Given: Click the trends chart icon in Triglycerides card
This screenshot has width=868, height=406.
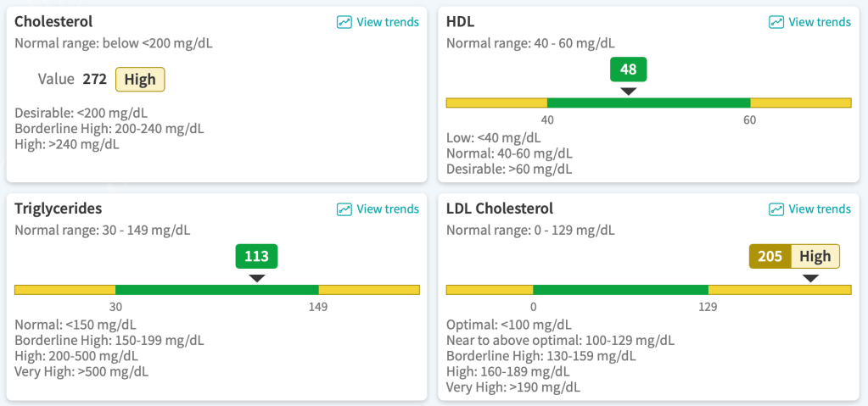Looking at the screenshot, I should [x=344, y=209].
